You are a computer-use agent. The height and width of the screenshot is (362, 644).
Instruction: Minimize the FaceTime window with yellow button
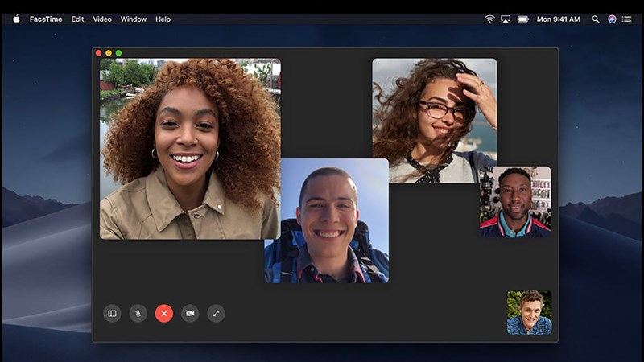(x=109, y=53)
